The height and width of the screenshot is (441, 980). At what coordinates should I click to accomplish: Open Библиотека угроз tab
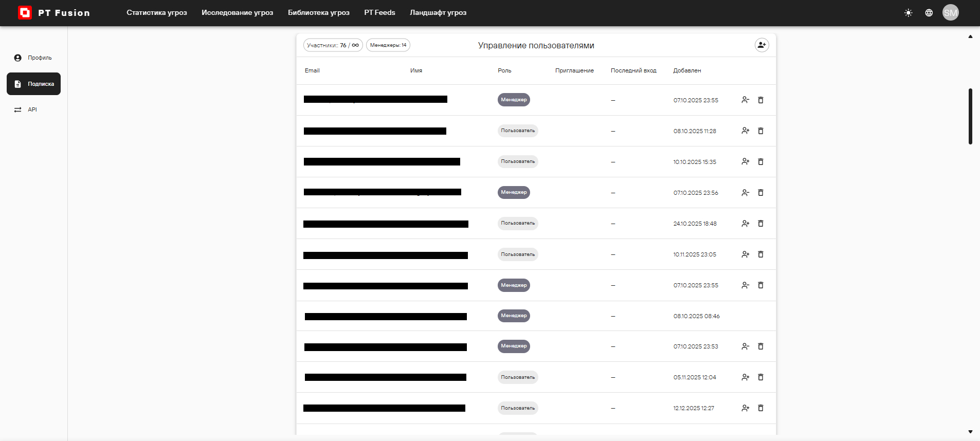[x=319, y=13]
